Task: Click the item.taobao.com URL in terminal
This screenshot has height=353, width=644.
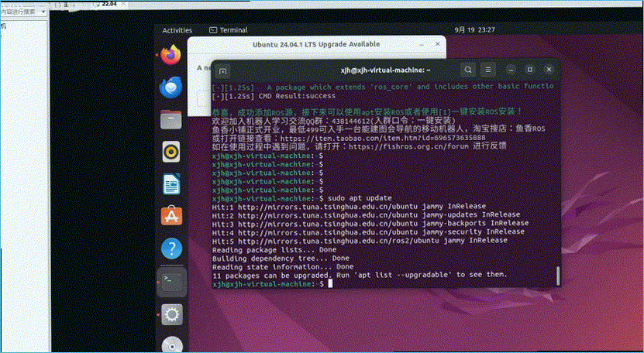Action: 383,138
